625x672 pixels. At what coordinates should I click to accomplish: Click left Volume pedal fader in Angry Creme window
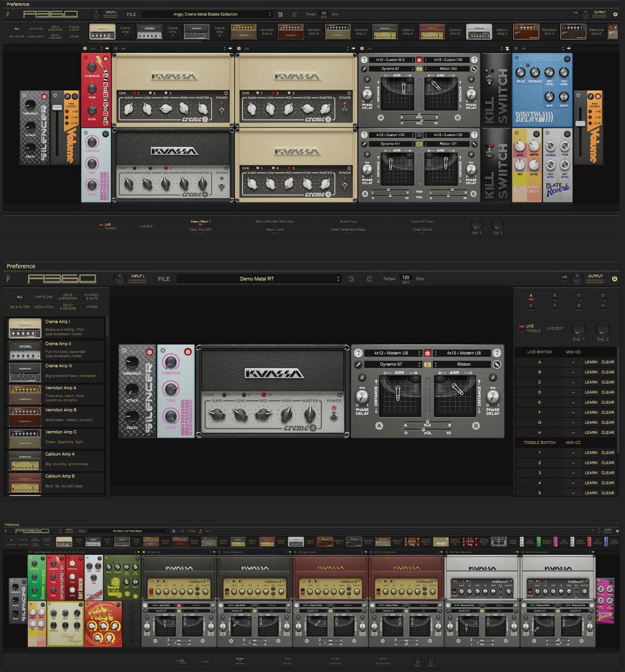pos(57,108)
